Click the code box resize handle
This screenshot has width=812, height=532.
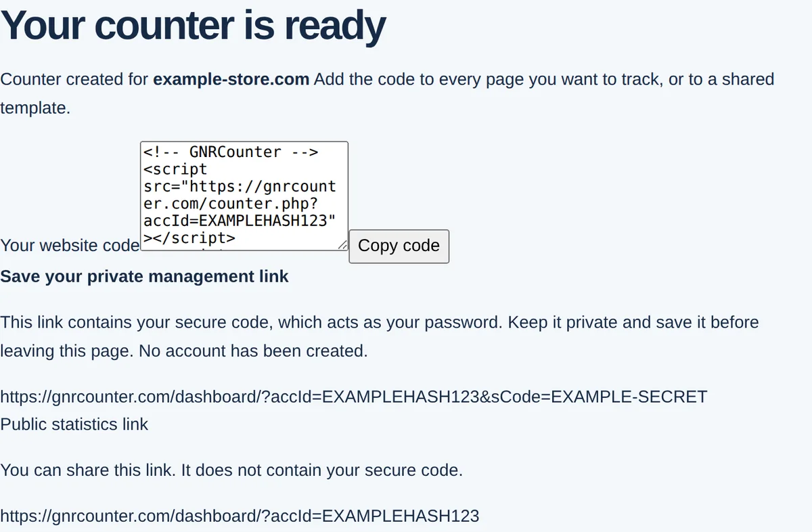pos(342,245)
